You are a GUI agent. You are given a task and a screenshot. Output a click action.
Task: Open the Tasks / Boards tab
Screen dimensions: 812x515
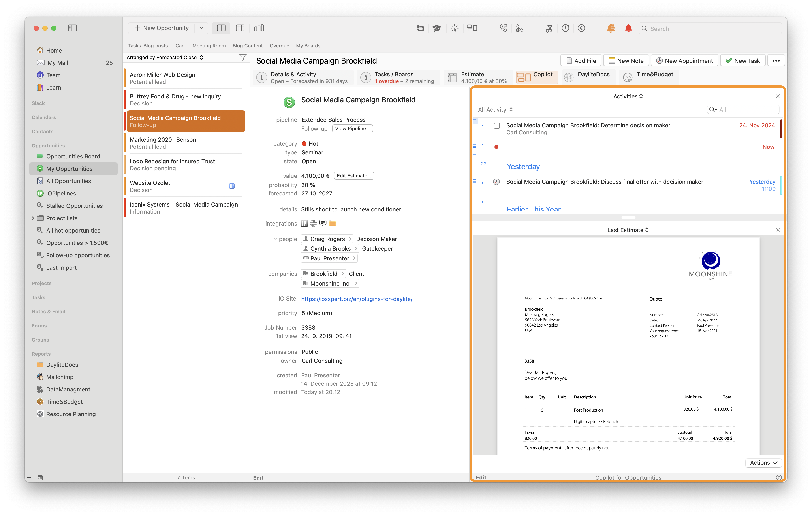398,78
